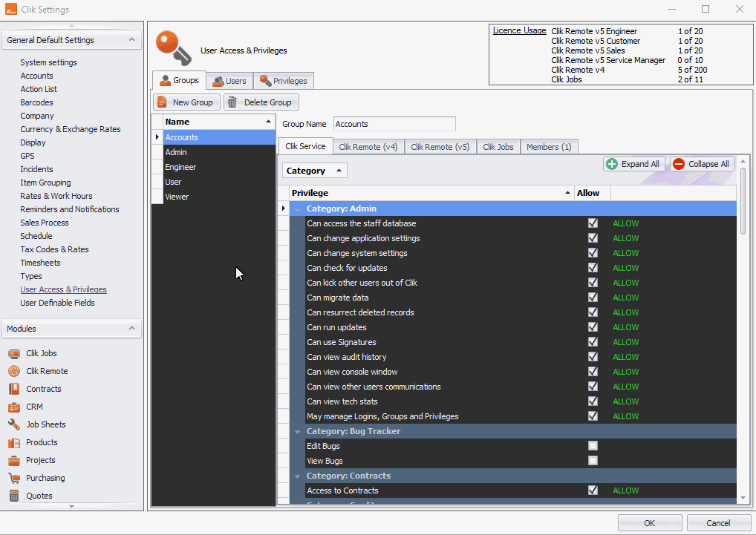Switch to the Clik Remote (v4) tab
756x535 pixels.
point(368,147)
